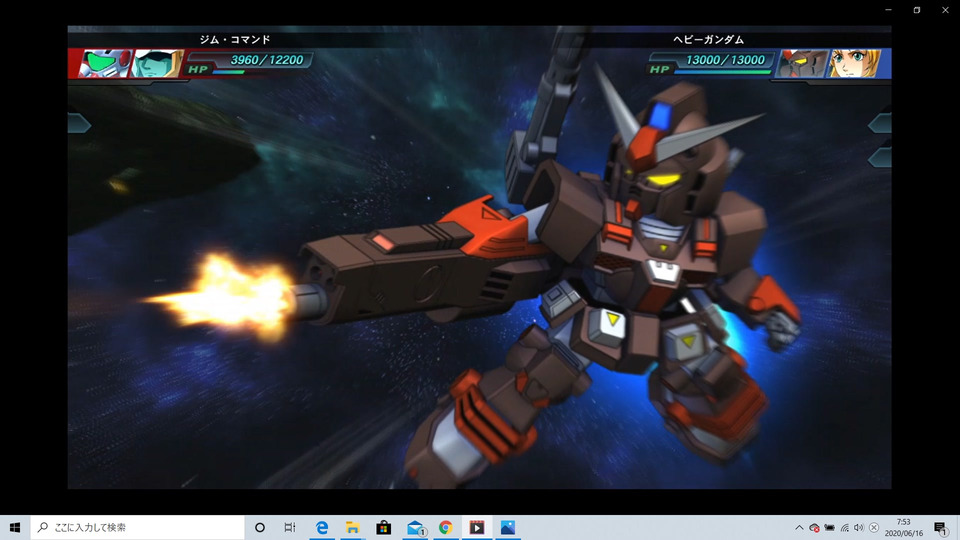The width and height of the screenshot is (960, 540).
Task: Minimize the video player window
Action: point(888,10)
